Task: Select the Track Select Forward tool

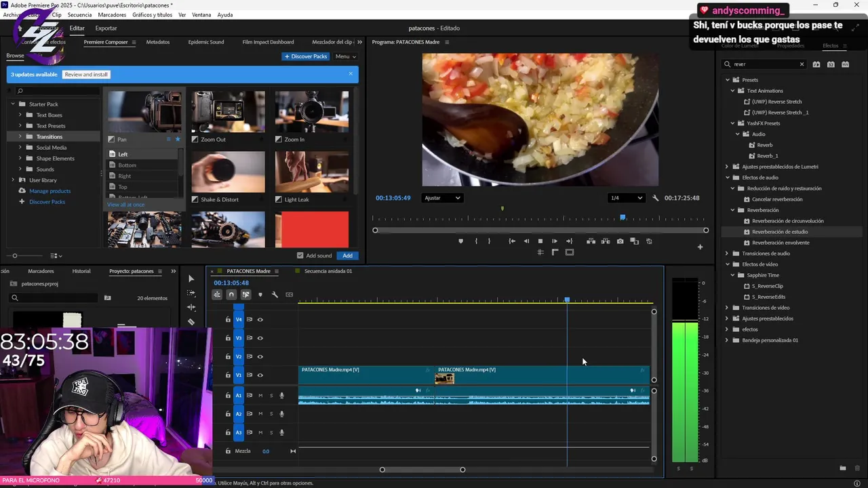Action: point(191,293)
